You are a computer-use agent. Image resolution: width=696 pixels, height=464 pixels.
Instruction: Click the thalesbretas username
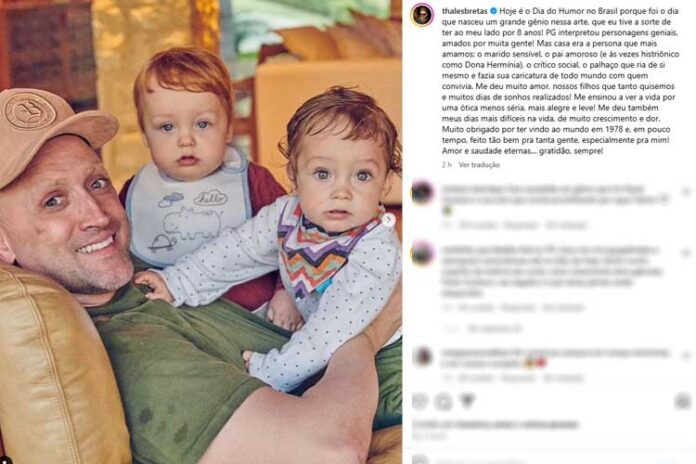464,11
